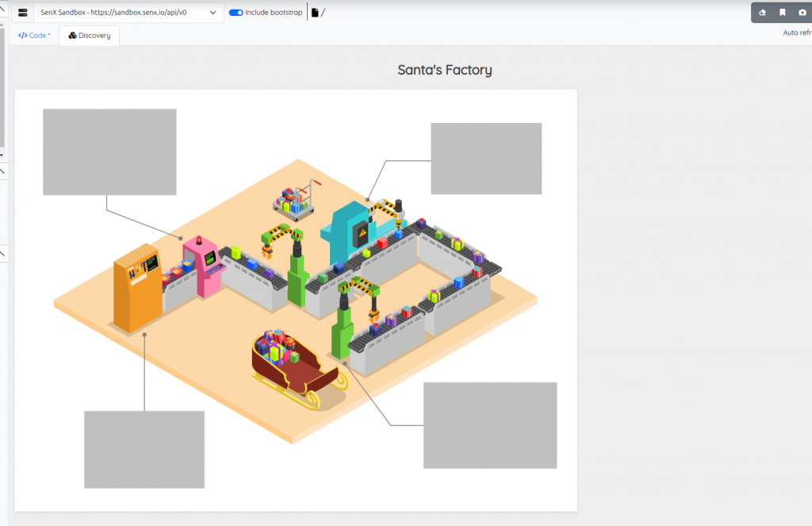Expand the Code tab's dropdown caret
Screen dimensions: 812x526
[48, 35]
